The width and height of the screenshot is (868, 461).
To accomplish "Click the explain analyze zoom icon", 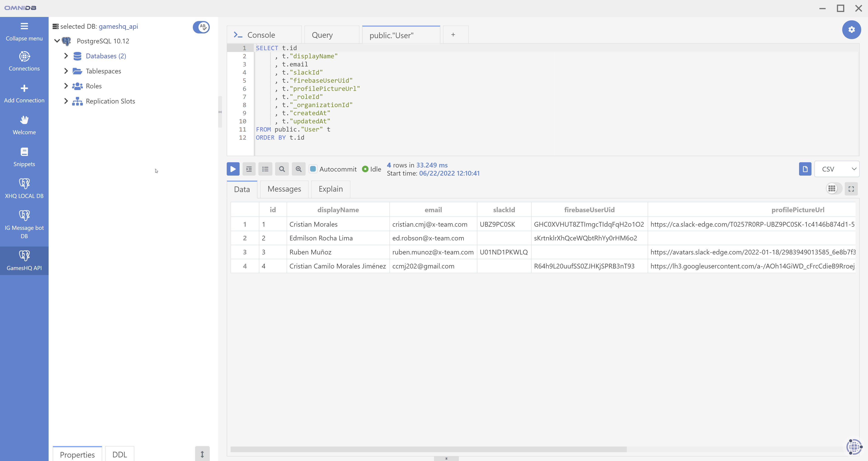I will (x=298, y=169).
